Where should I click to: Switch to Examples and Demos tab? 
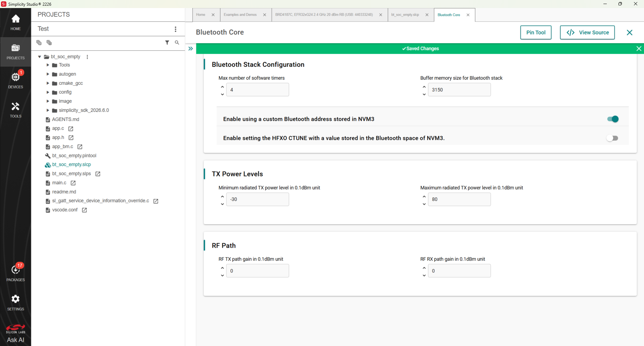[240, 15]
